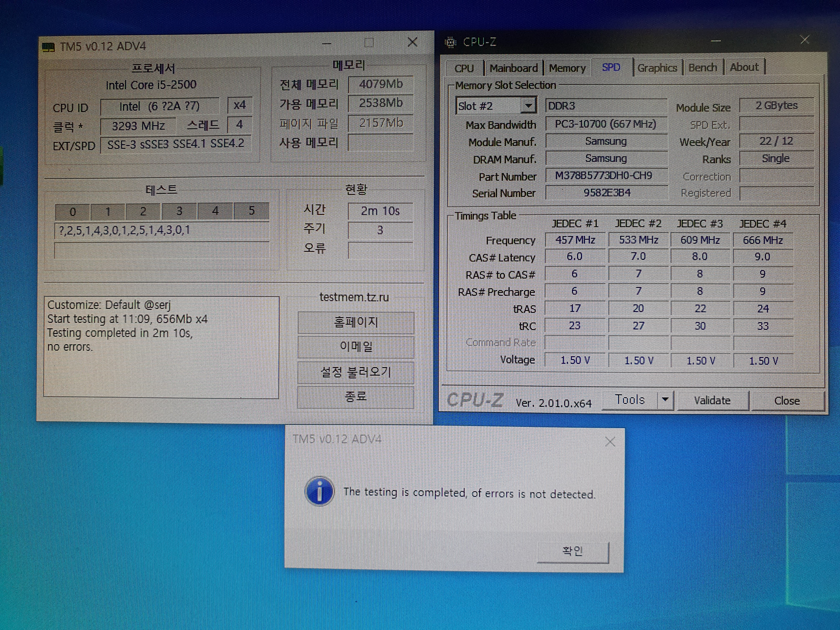Click the testmem.tz.ru site text
Viewport: 840px width, 630px height.
(354, 297)
